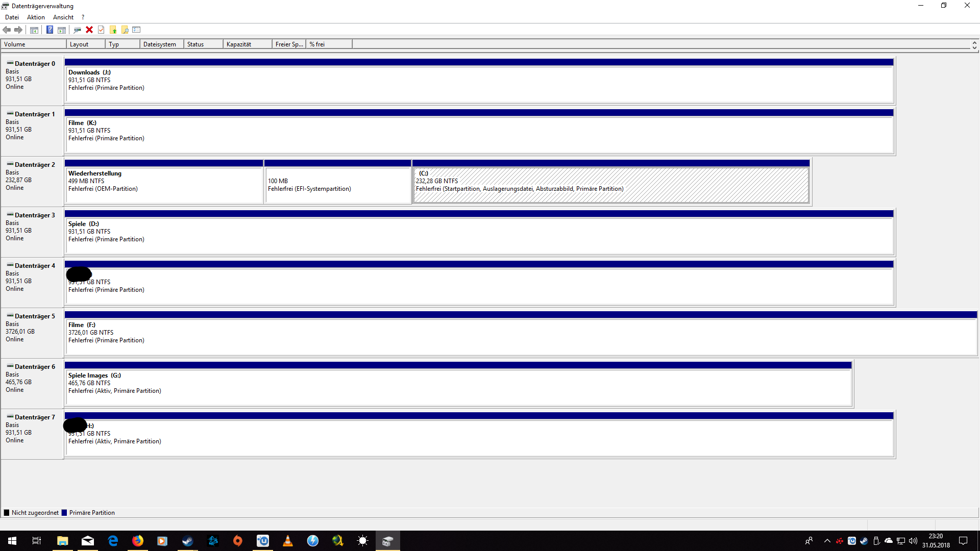Click the checklist settings toolbar icon

[x=136, y=30]
